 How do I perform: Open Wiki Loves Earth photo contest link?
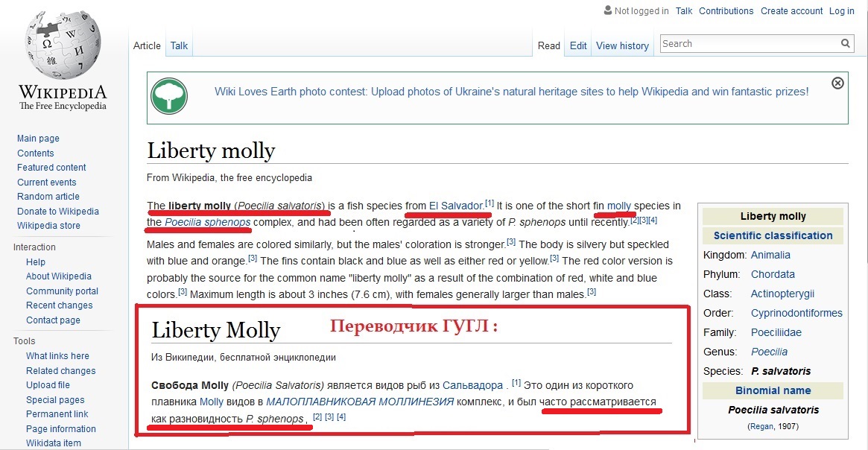(x=511, y=92)
